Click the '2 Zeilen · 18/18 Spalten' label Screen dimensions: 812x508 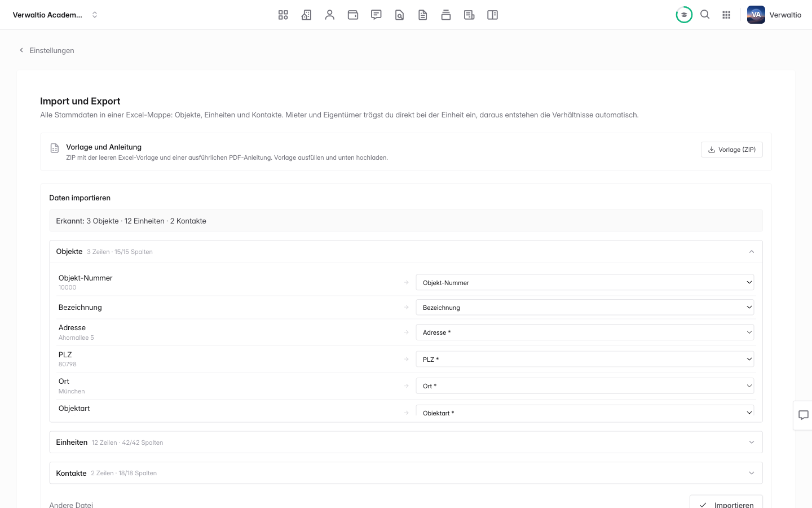(124, 474)
